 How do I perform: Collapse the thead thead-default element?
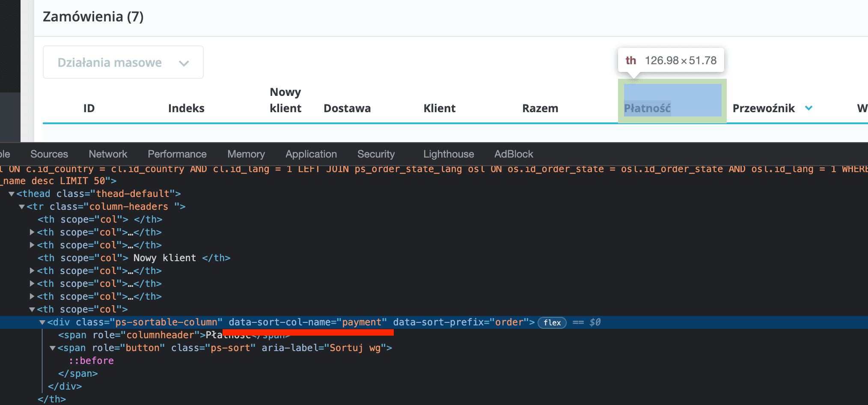point(11,194)
